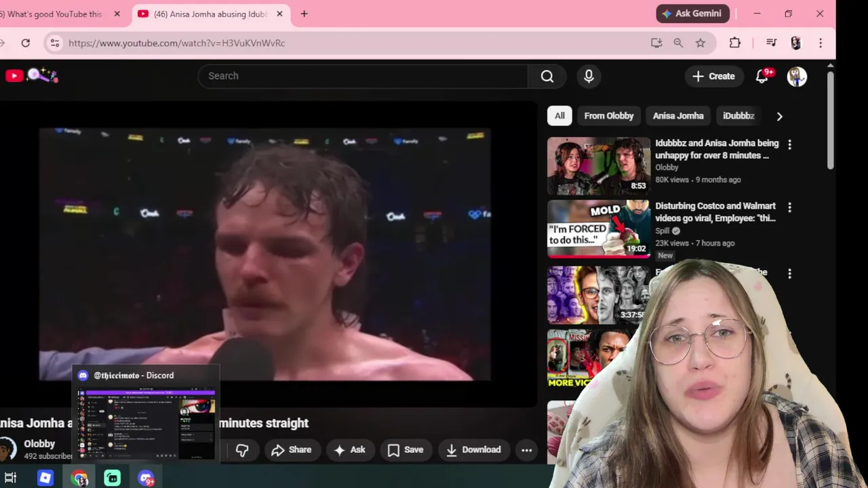
Task: Click the YouTube search magnifier button
Action: (x=547, y=76)
